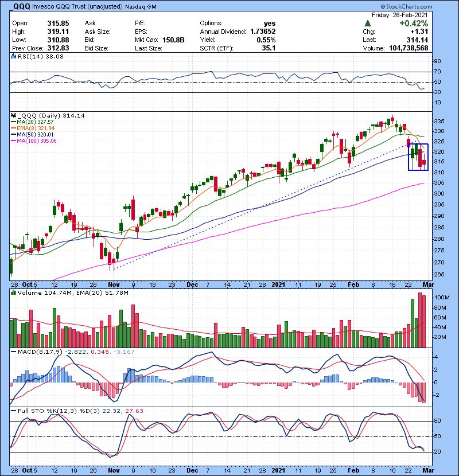
Task: Click the Volume 104.74M, EMA(20) 51.78M label
Action: pos(73,292)
